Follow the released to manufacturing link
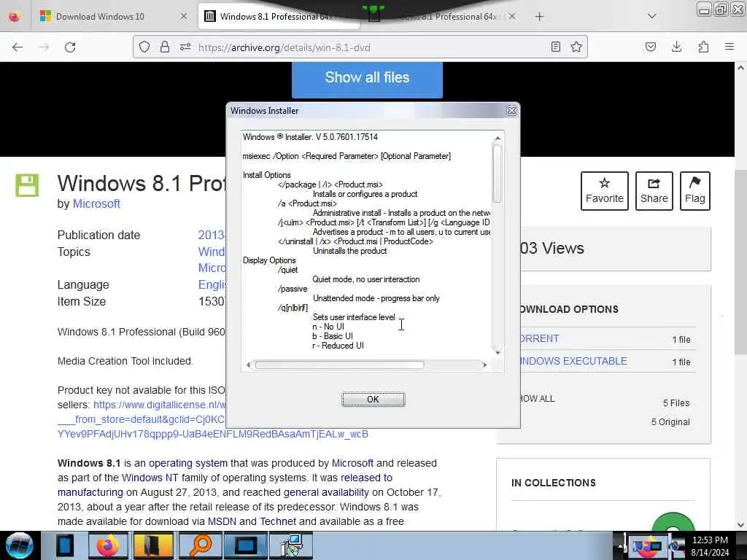This screenshot has width=747, height=560. [366, 478]
